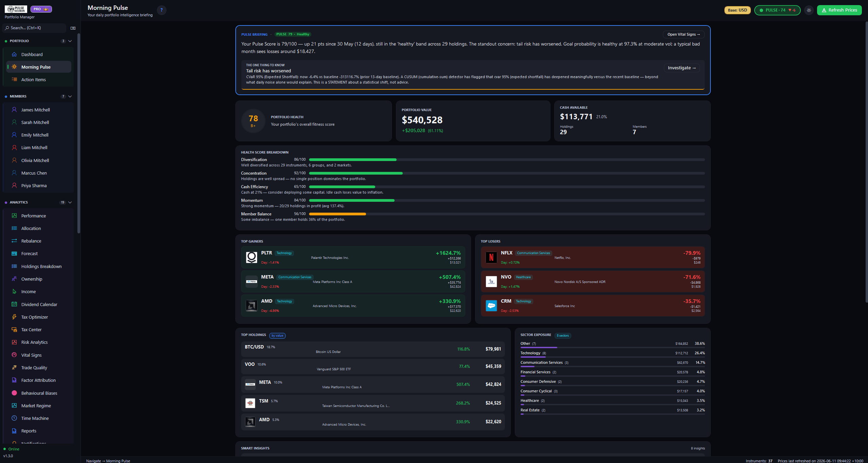Open the Reports document icon
Screen dimensions: 868x463
(x=14, y=431)
